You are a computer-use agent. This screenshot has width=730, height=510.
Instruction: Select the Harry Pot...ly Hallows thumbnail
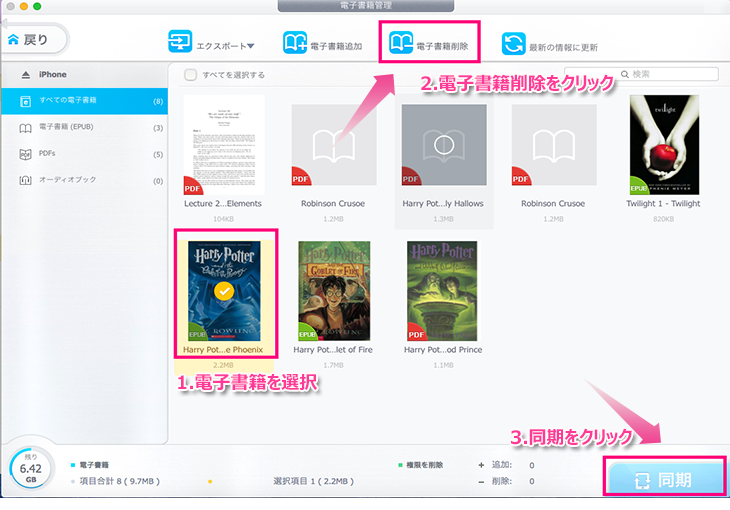pyautogui.click(x=444, y=145)
